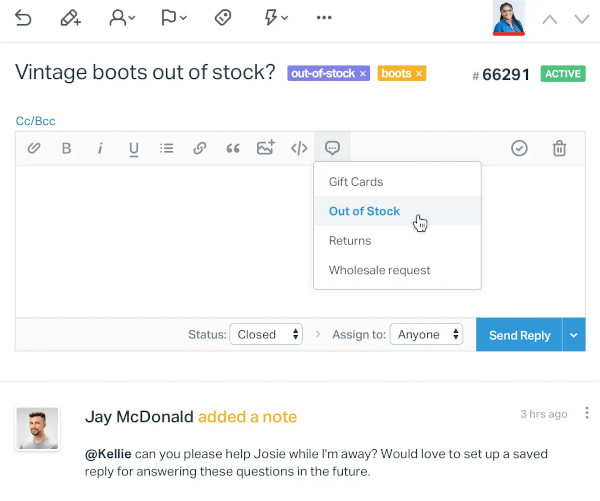The width and height of the screenshot is (600, 501).
Task: Insert a hyperlink
Action: (x=200, y=148)
